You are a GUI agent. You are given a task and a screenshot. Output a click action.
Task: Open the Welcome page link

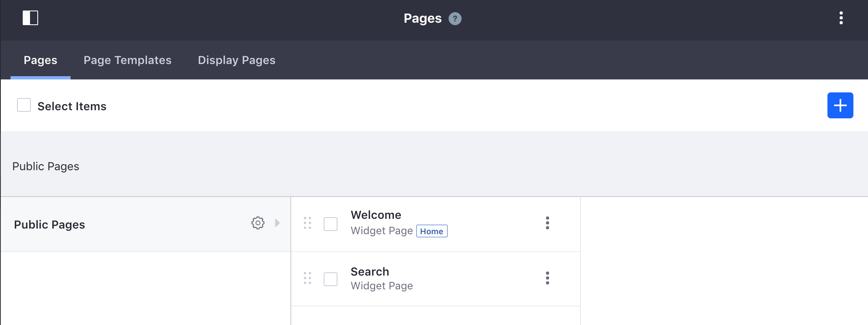[376, 215]
